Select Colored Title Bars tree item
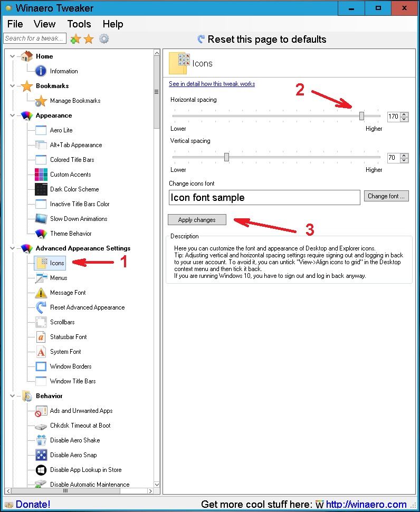This screenshot has width=420, height=512. [x=72, y=160]
